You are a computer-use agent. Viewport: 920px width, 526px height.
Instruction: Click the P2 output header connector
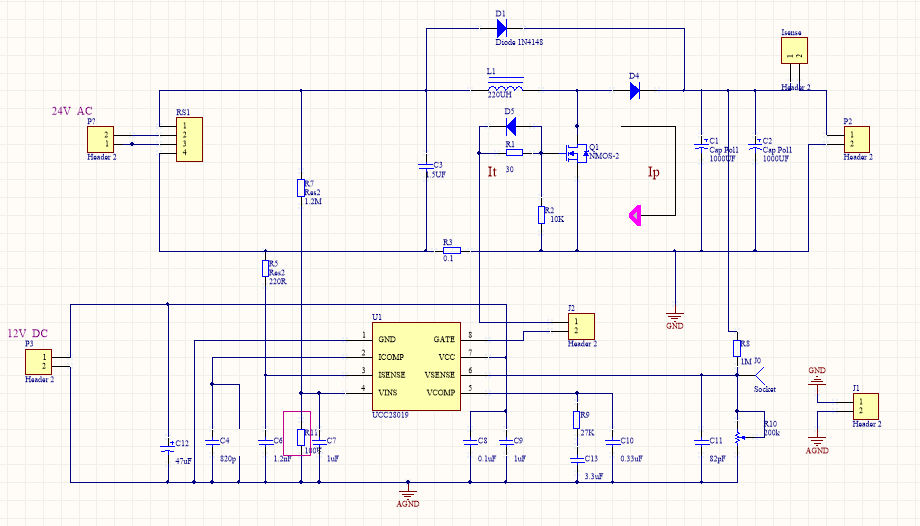(857, 140)
